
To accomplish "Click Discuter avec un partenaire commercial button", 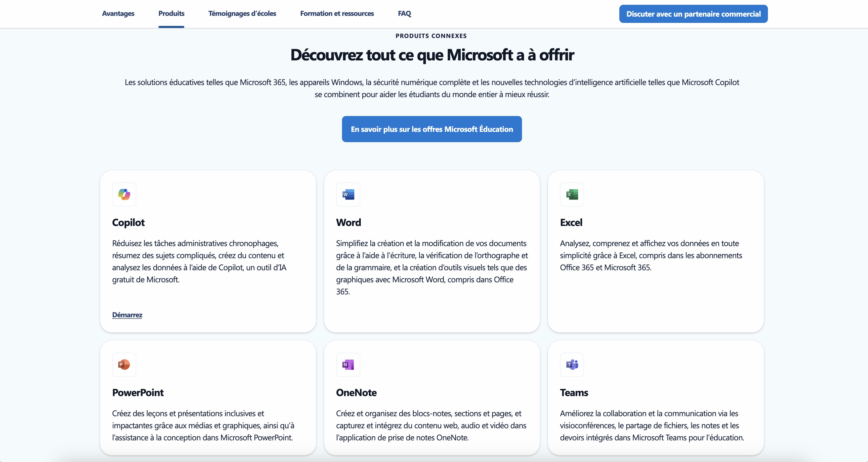I will pos(693,14).
